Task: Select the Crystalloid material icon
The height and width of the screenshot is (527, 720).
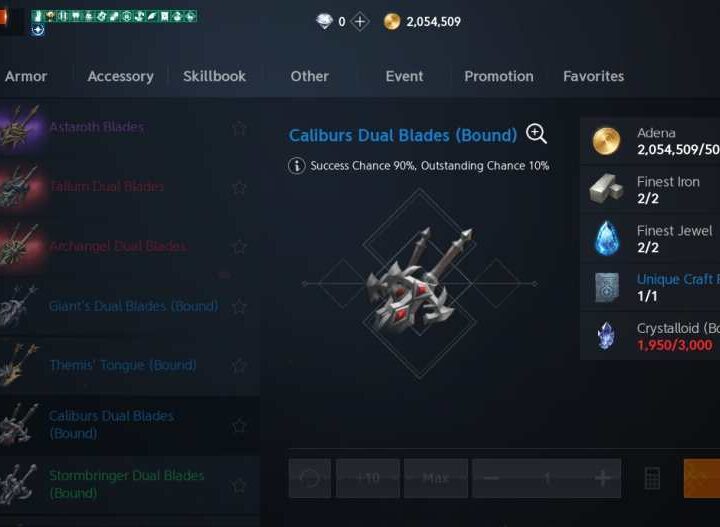Action: (x=606, y=336)
